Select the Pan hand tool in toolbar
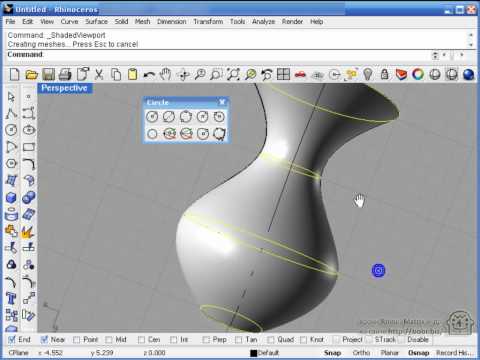The height and width of the screenshot is (360, 480). tap(166, 74)
